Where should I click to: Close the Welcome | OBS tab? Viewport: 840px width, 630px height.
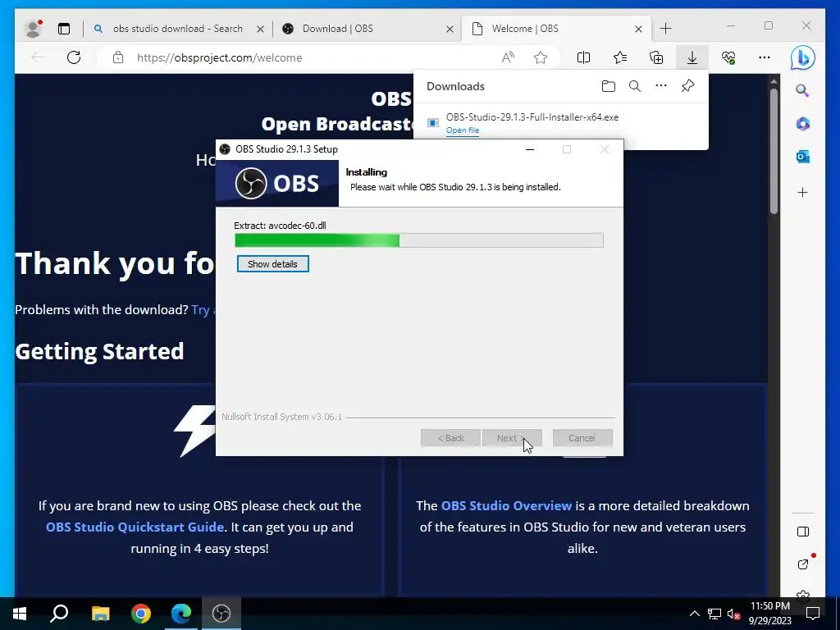coord(638,29)
